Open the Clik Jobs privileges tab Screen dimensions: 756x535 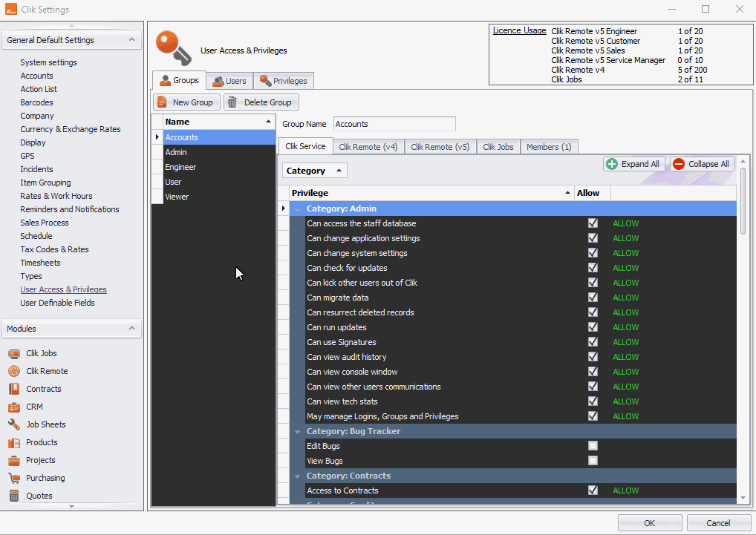pos(498,147)
